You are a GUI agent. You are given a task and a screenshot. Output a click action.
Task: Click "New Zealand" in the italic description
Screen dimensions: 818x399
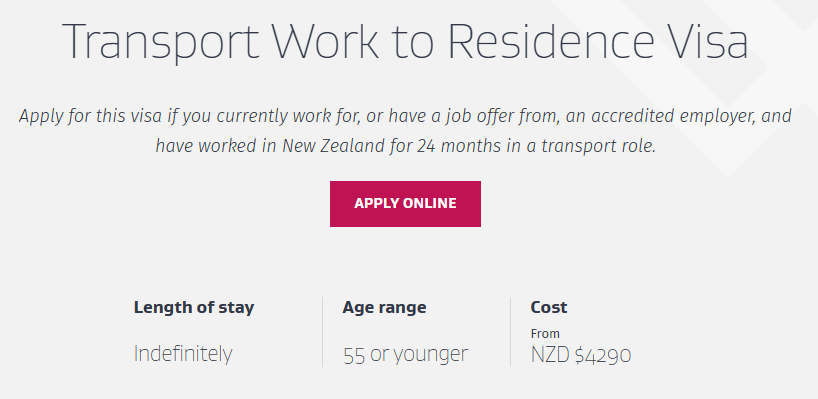pos(333,146)
